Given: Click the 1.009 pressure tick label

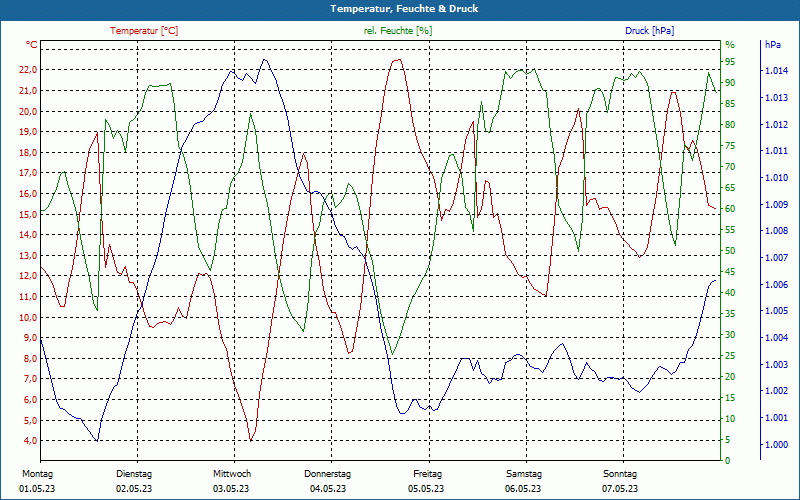Looking at the screenshot, I should point(776,205).
